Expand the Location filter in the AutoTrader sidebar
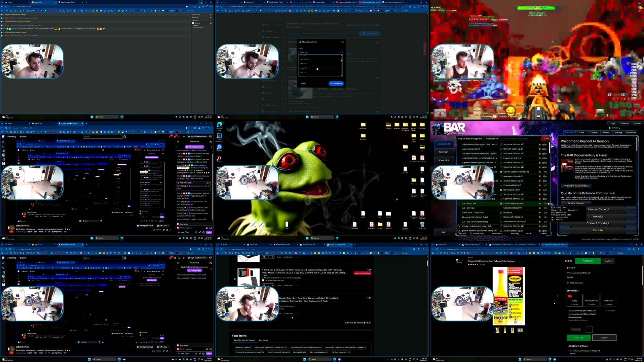The image size is (644, 362). coord(273,31)
